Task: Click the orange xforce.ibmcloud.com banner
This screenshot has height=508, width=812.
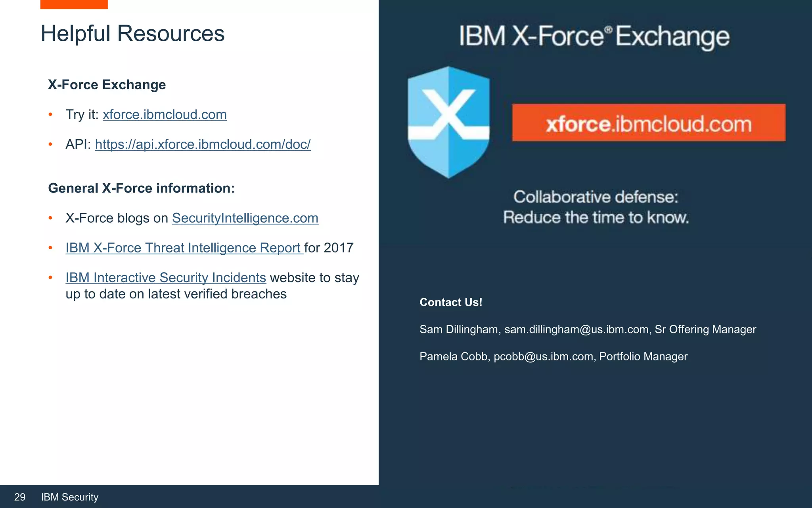Action: [649, 123]
